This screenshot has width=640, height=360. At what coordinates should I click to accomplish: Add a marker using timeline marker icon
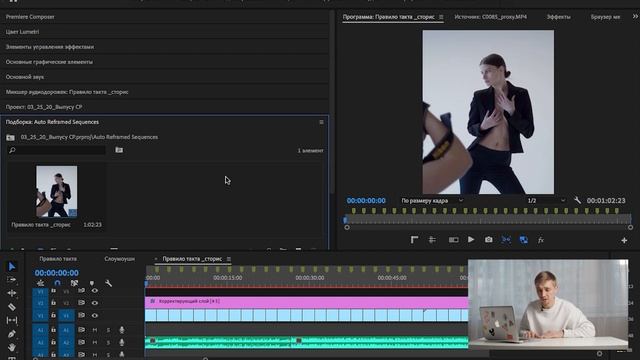(91, 283)
